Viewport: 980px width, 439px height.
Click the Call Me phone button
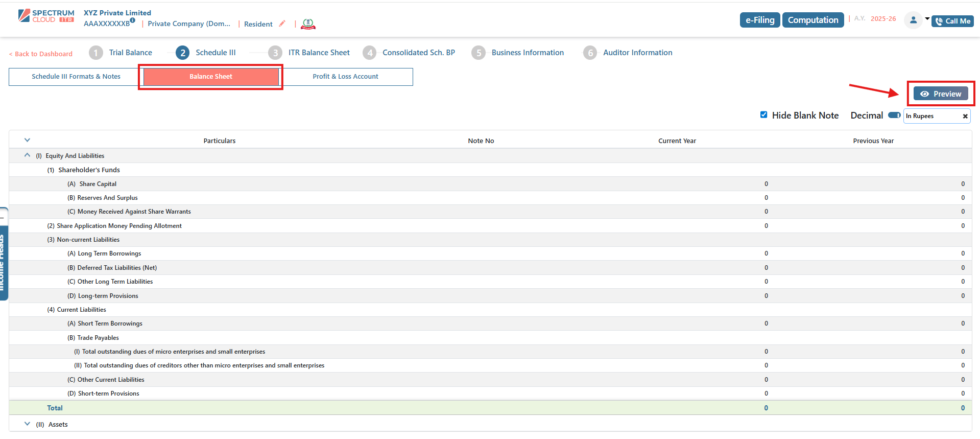coord(952,21)
